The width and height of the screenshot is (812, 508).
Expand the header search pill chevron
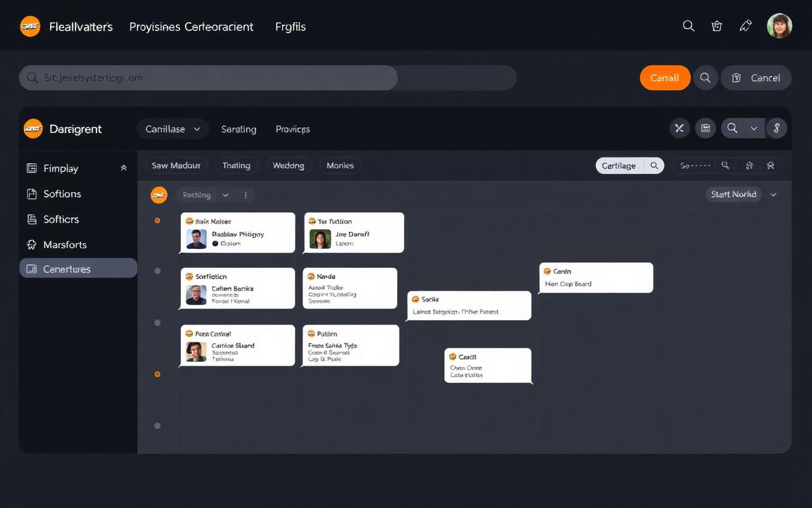(754, 128)
